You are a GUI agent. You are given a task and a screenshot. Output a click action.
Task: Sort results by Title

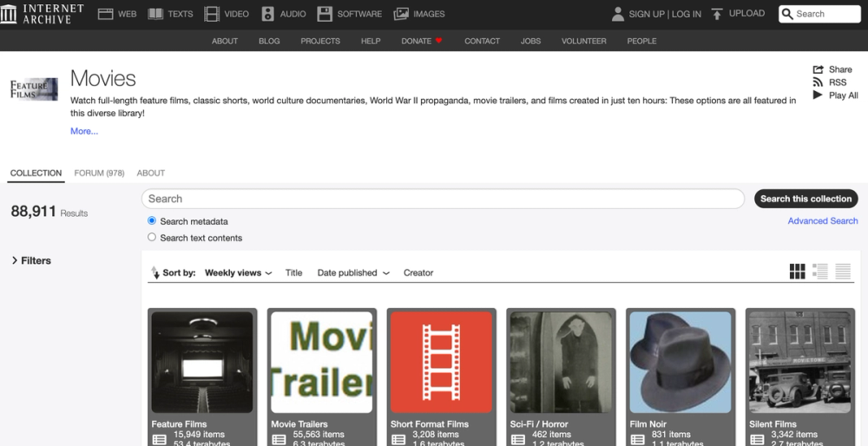(x=293, y=272)
